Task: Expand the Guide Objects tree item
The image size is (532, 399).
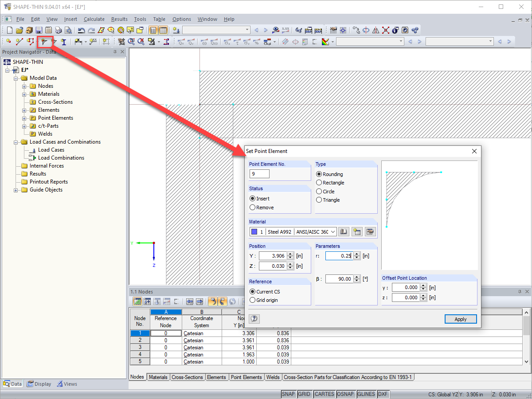Action: coord(16,190)
